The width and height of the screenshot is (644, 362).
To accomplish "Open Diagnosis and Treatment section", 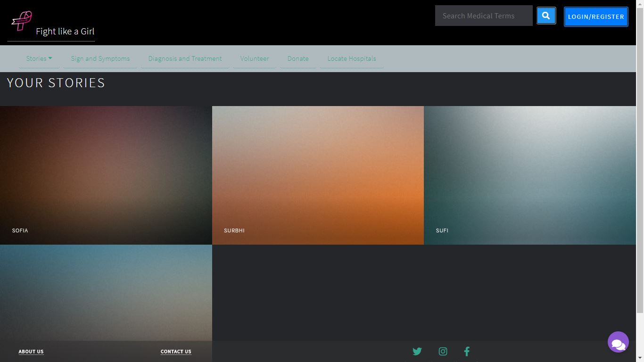I will click(x=185, y=58).
